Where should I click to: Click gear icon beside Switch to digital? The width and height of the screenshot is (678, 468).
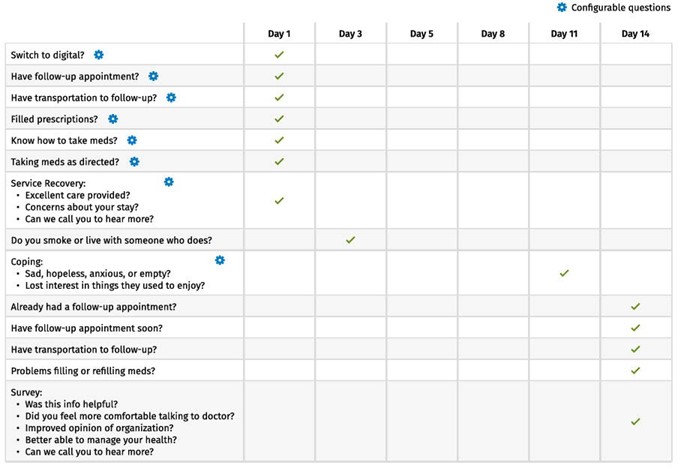pyautogui.click(x=98, y=54)
